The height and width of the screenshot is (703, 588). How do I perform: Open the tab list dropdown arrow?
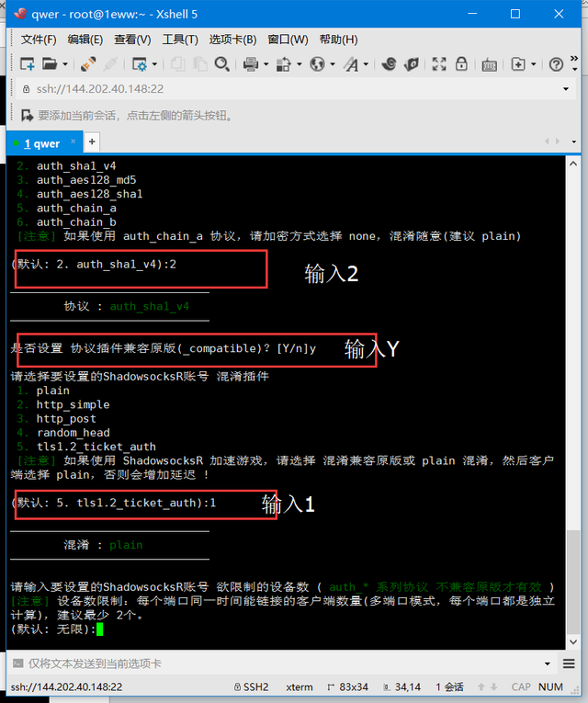(x=573, y=142)
